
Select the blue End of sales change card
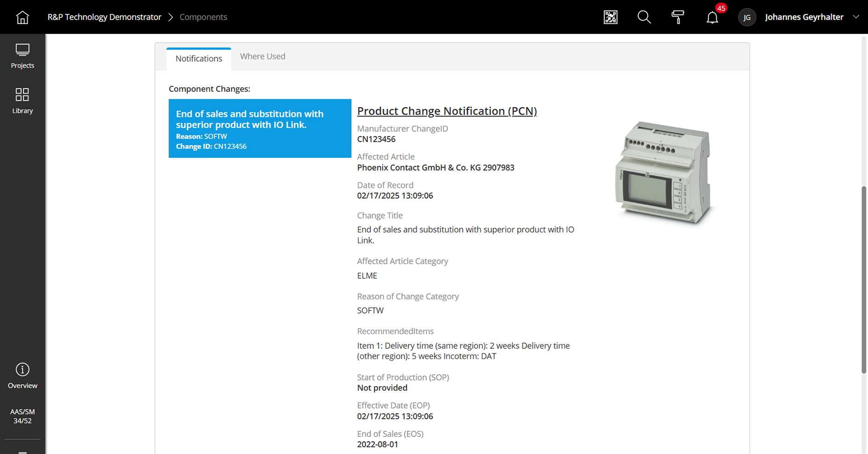tap(259, 129)
